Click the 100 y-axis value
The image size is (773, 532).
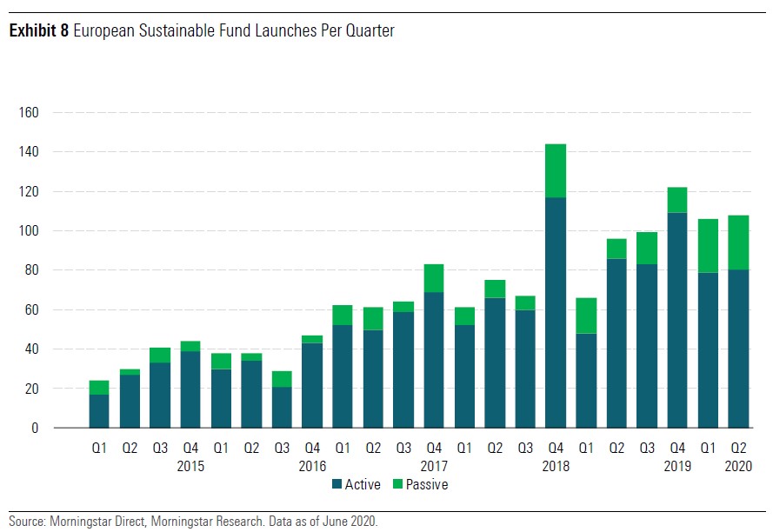[x=30, y=231]
